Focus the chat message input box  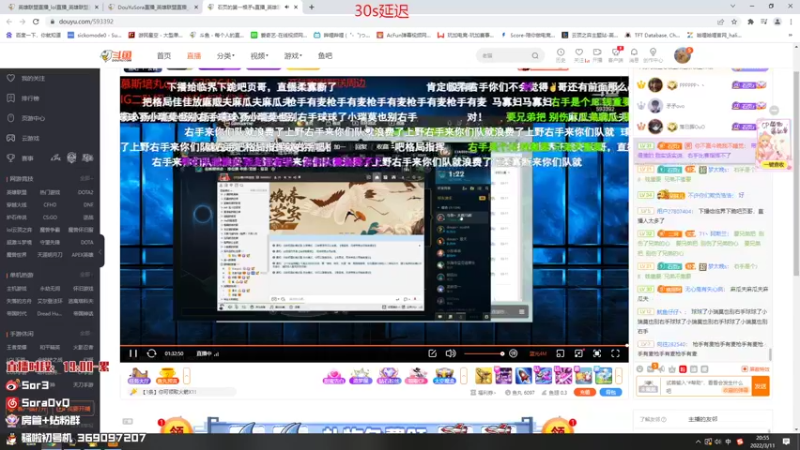pyautogui.click(x=706, y=386)
